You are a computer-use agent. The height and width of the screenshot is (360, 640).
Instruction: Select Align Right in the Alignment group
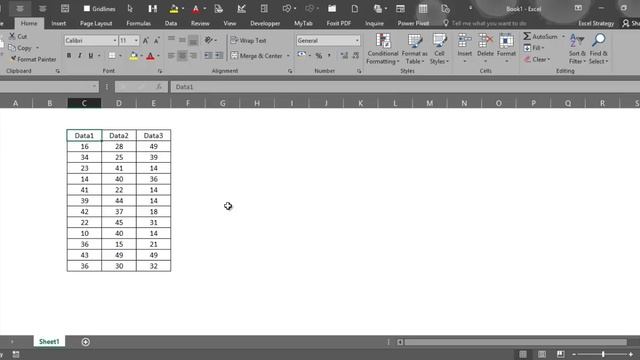point(193,56)
